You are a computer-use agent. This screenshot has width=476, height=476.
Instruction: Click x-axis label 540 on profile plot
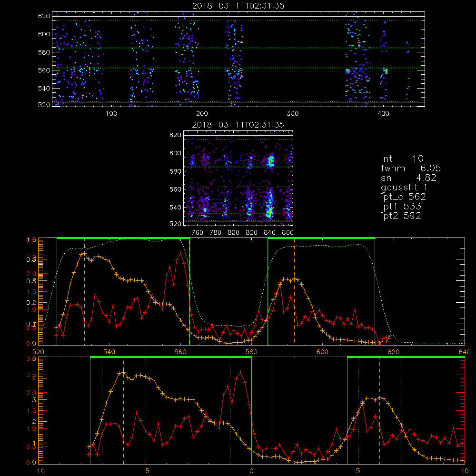pos(109,352)
